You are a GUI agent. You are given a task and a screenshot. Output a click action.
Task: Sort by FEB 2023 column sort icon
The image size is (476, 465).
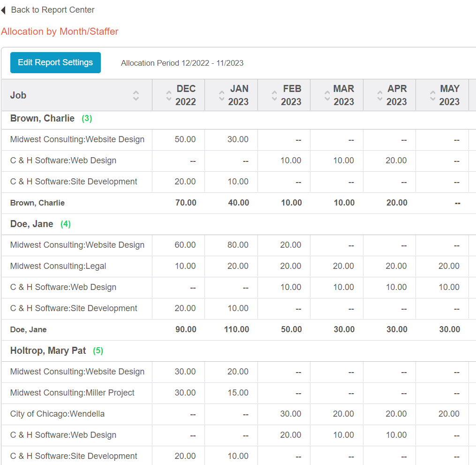275,95
